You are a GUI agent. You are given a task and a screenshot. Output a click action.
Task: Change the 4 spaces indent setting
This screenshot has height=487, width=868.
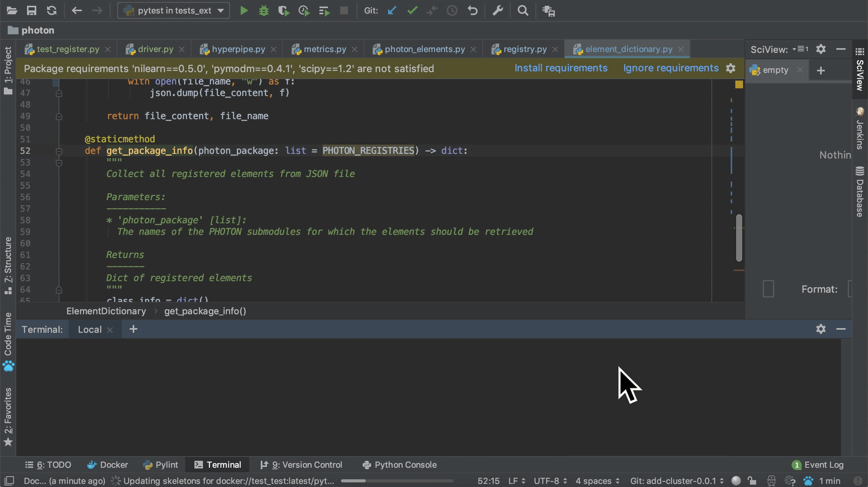(598, 481)
